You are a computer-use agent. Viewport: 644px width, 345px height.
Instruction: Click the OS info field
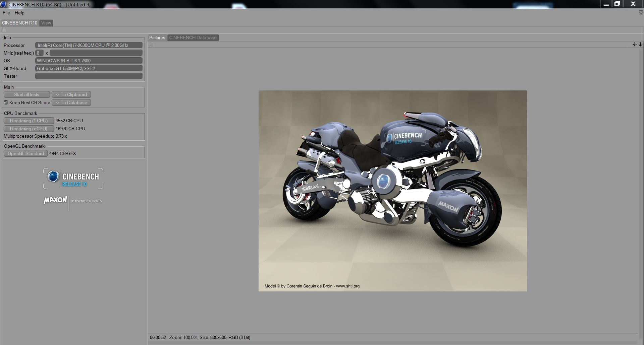89,61
